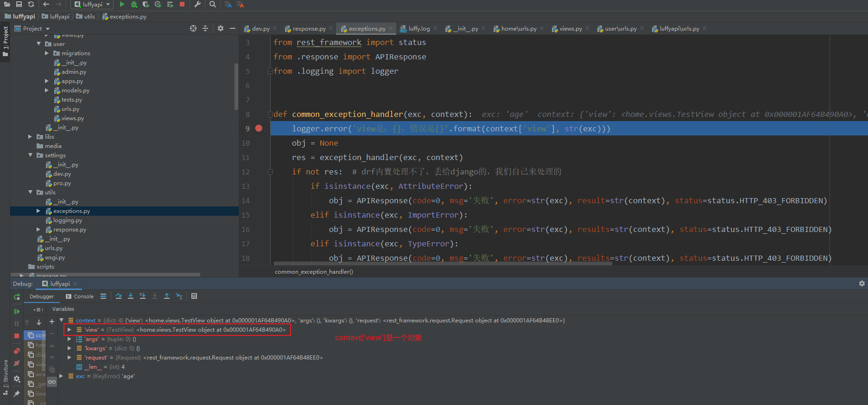
Task: Open the Evaluate Expression calculator icon
Action: tap(194, 296)
